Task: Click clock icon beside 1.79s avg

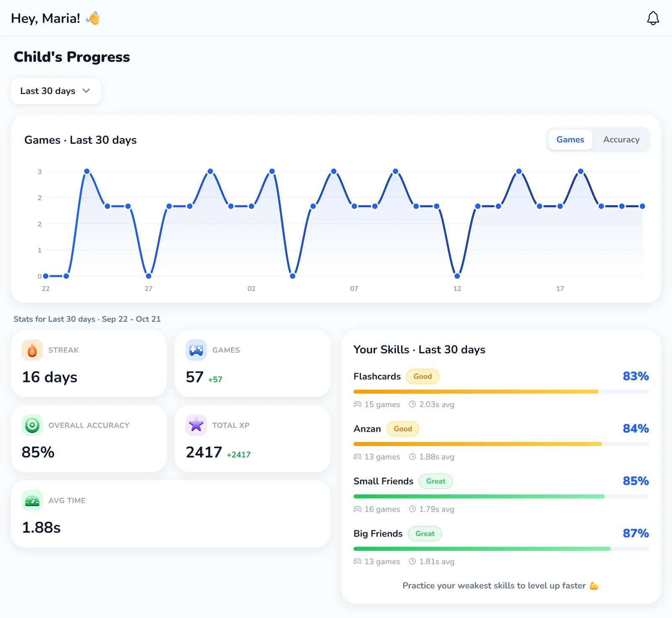Action: point(412,509)
